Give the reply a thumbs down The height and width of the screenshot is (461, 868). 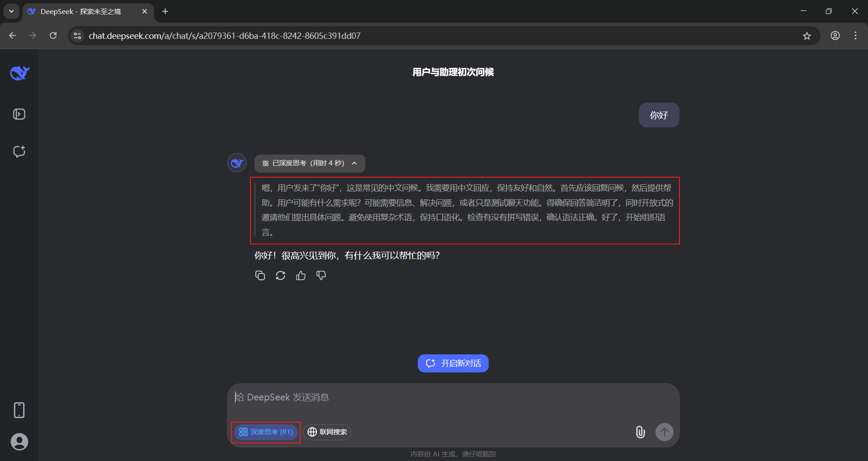321,275
